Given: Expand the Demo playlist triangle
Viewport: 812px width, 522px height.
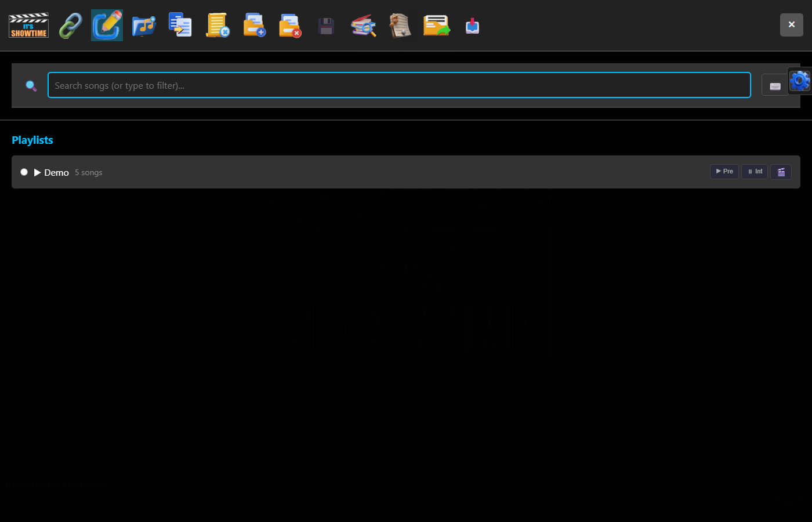Looking at the screenshot, I should [38, 172].
